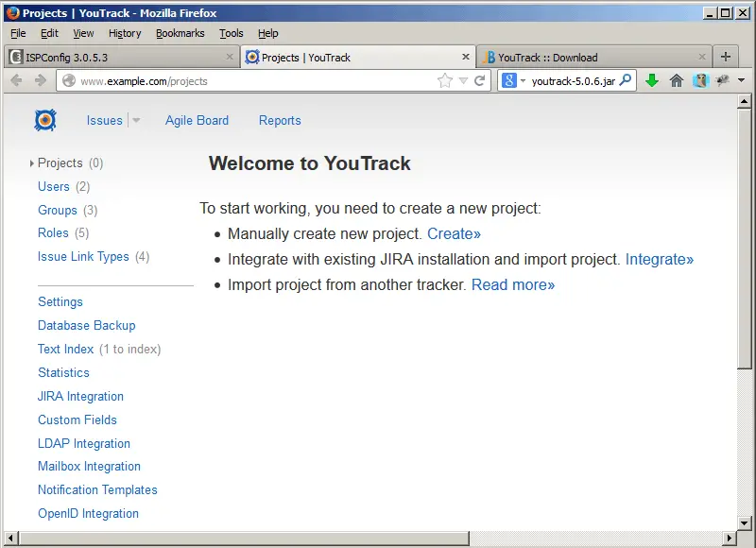View the Roles page
The width and height of the screenshot is (756, 548).
(x=53, y=232)
